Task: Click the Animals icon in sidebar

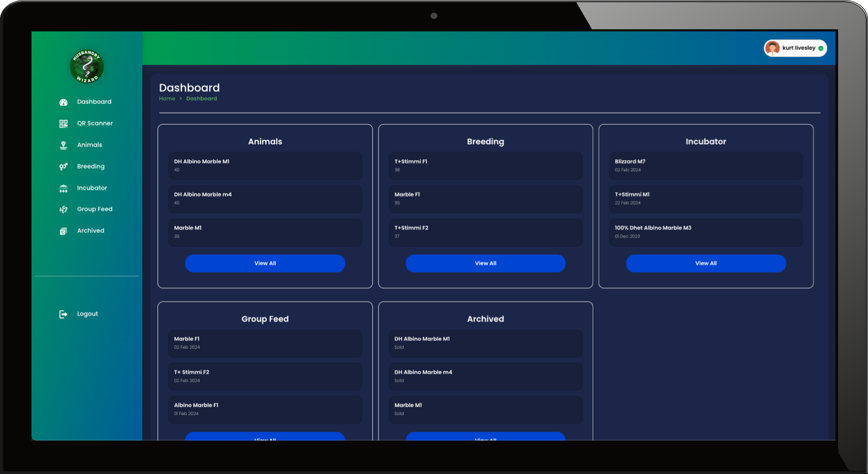Action: point(63,145)
